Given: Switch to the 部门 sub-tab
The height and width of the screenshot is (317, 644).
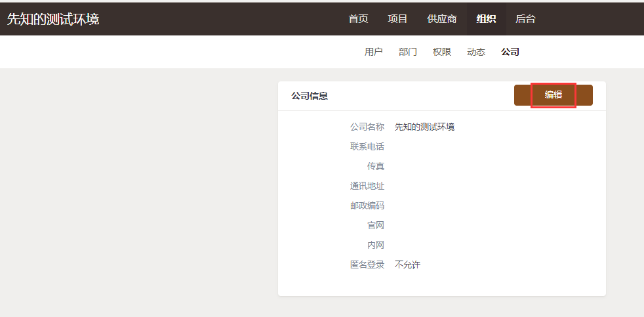Looking at the screenshot, I should (407, 52).
